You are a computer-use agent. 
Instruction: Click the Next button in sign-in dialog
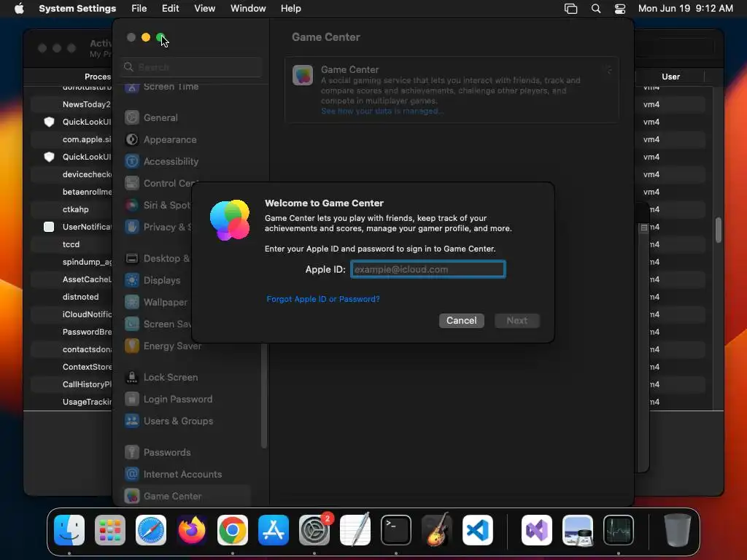tap(517, 321)
